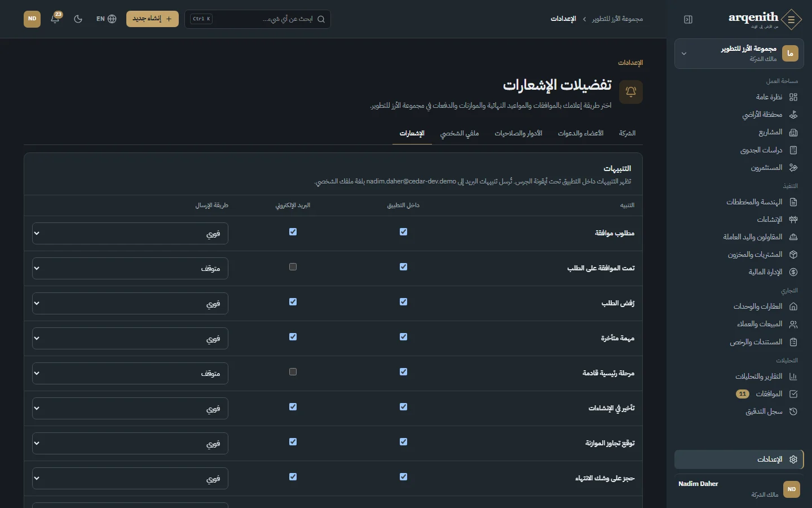This screenshot has width=812, height=508.
Task: Open delivery method dropdown for مطلوب موافقة
Action: pyautogui.click(x=130, y=234)
